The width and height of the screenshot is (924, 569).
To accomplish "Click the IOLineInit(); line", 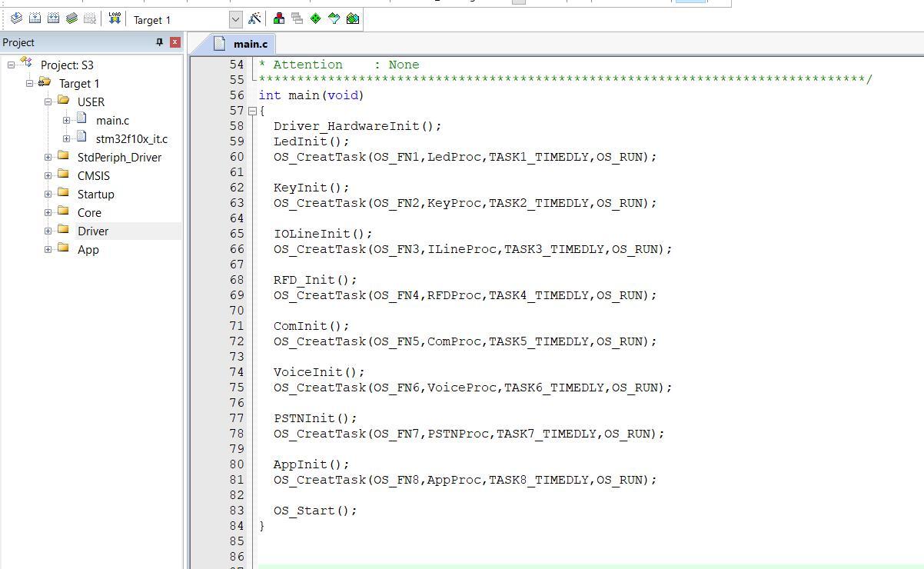I will coord(323,234).
